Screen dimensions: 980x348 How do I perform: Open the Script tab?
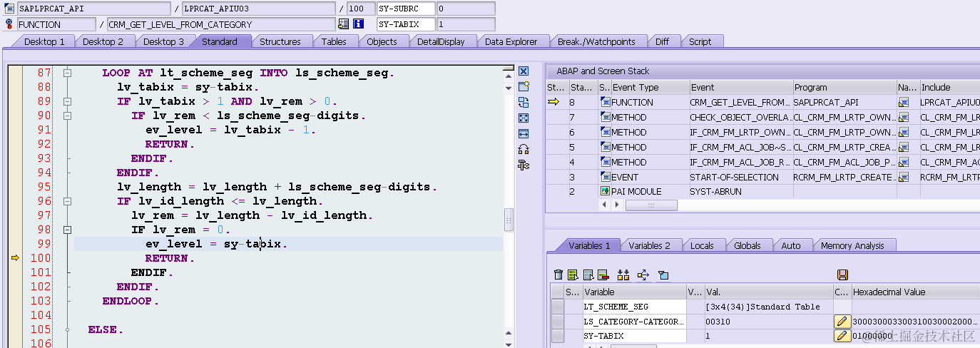point(700,41)
